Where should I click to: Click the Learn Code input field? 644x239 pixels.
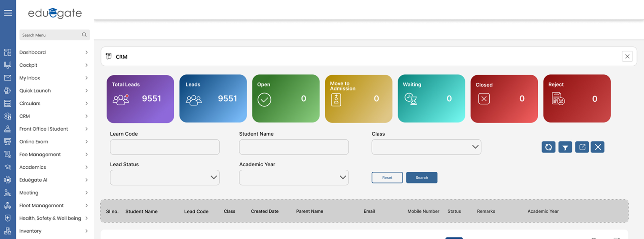(x=165, y=147)
